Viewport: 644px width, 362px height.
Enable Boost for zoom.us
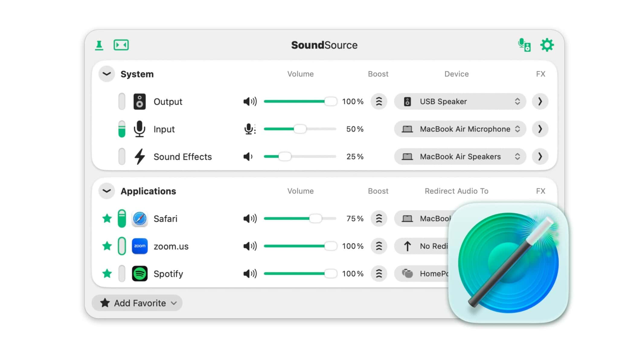[x=379, y=246]
